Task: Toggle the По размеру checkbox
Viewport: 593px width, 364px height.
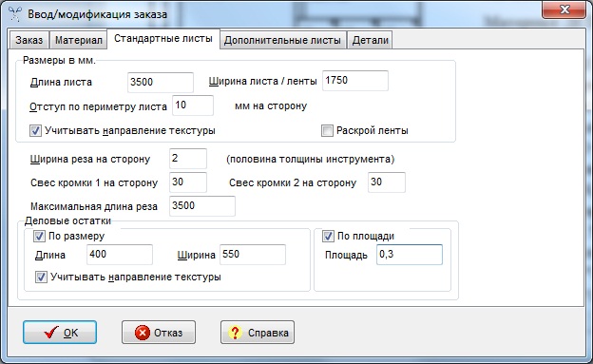Action: (x=39, y=236)
